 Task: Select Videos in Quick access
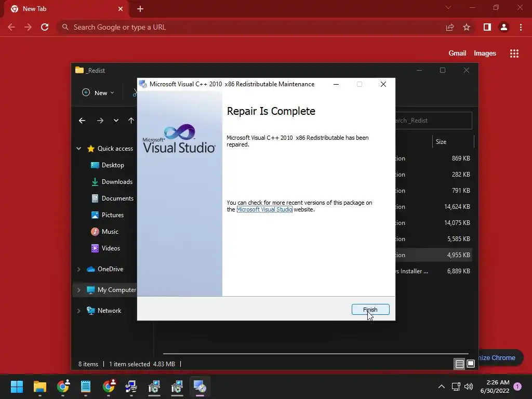pyautogui.click(x=105, y=248)
